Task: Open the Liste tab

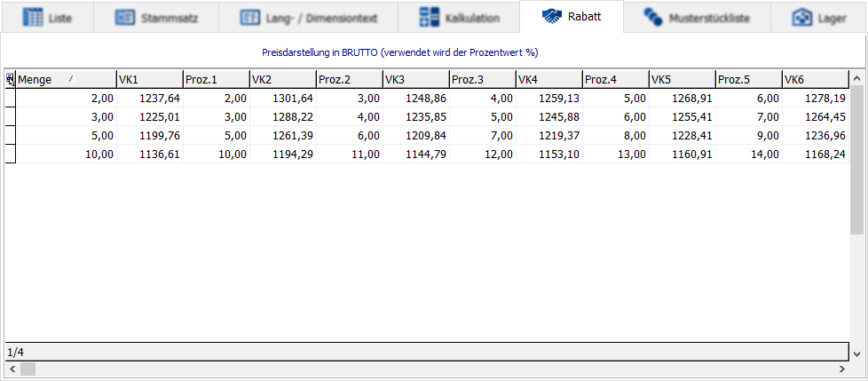Action: point(48,18)
